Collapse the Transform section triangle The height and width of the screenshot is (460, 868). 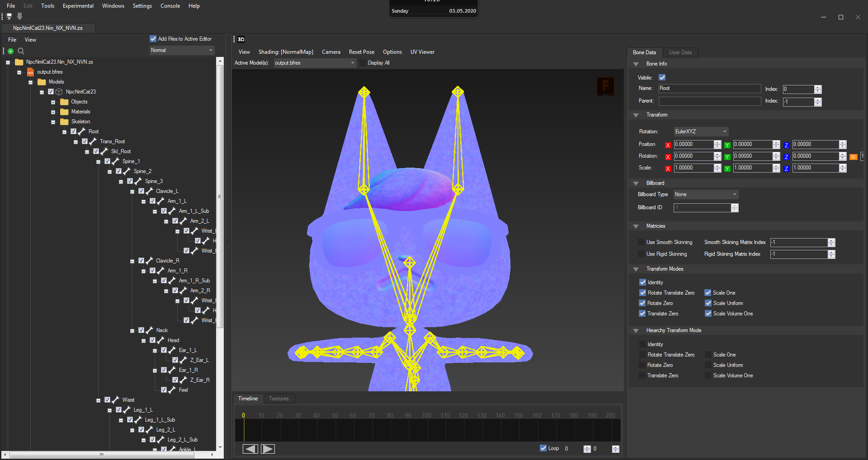636,115
